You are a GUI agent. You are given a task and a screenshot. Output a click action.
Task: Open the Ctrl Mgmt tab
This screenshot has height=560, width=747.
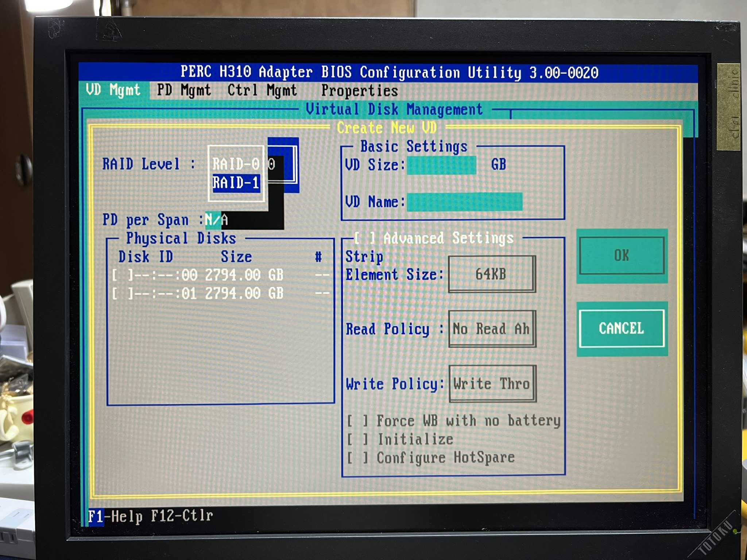pos(262,90)
